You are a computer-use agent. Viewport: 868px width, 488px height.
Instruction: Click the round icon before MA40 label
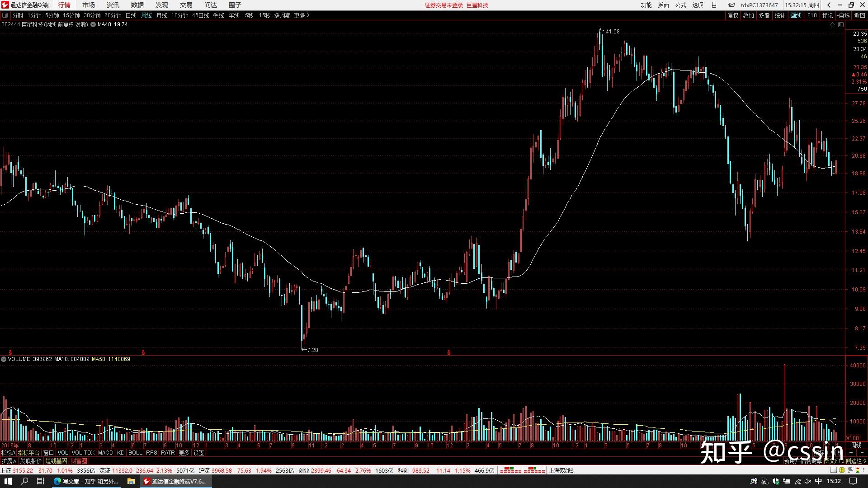[93, 25]
